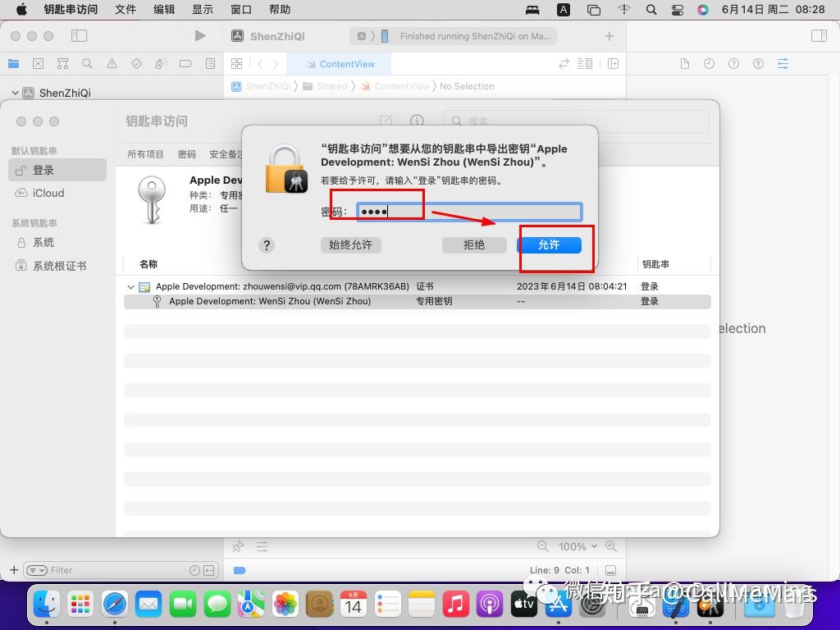Add a new file with the plus button
The width and height of the screenshot is (840, 630).
coord(14,570)
